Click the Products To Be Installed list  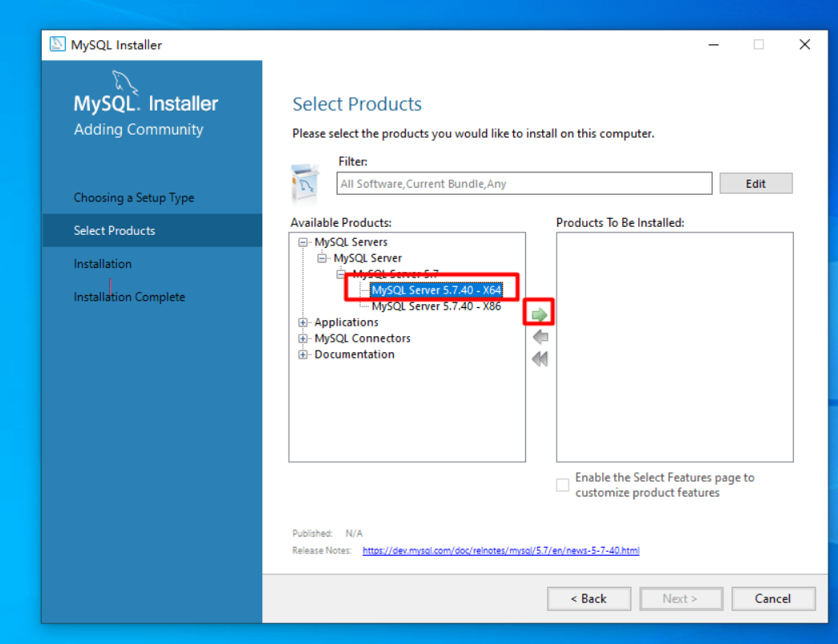tap(674, 346)
